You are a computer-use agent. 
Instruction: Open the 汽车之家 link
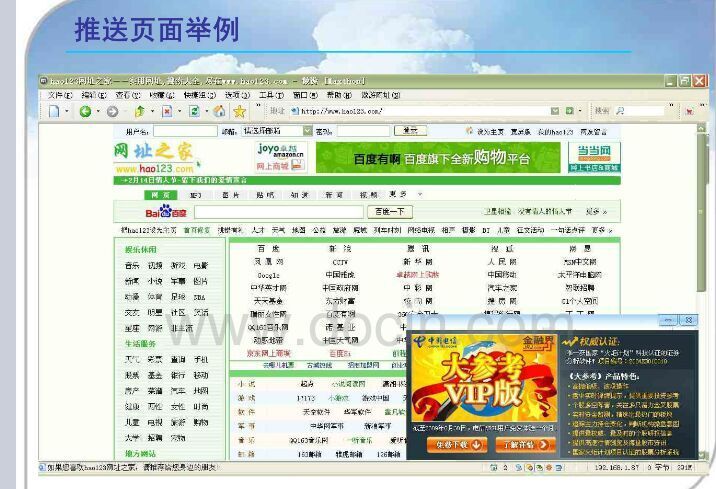click(501, 288)
